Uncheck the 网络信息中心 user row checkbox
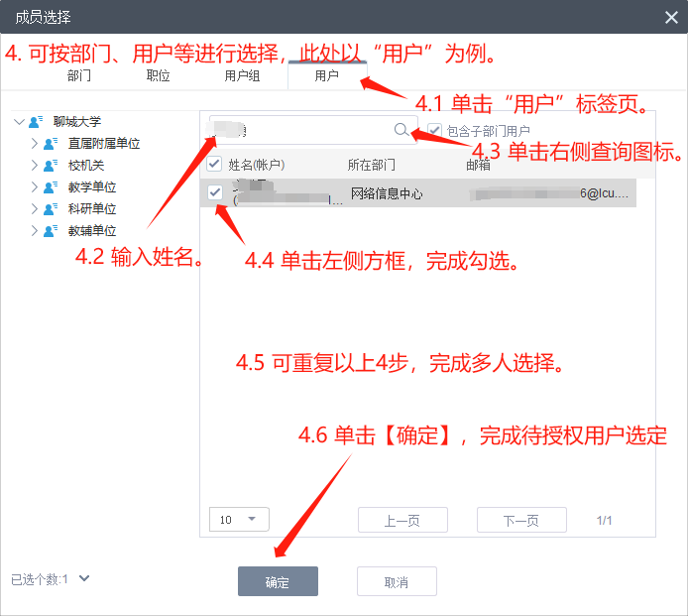The width and height of the screenshot is (688, 616). click(214, 192)
